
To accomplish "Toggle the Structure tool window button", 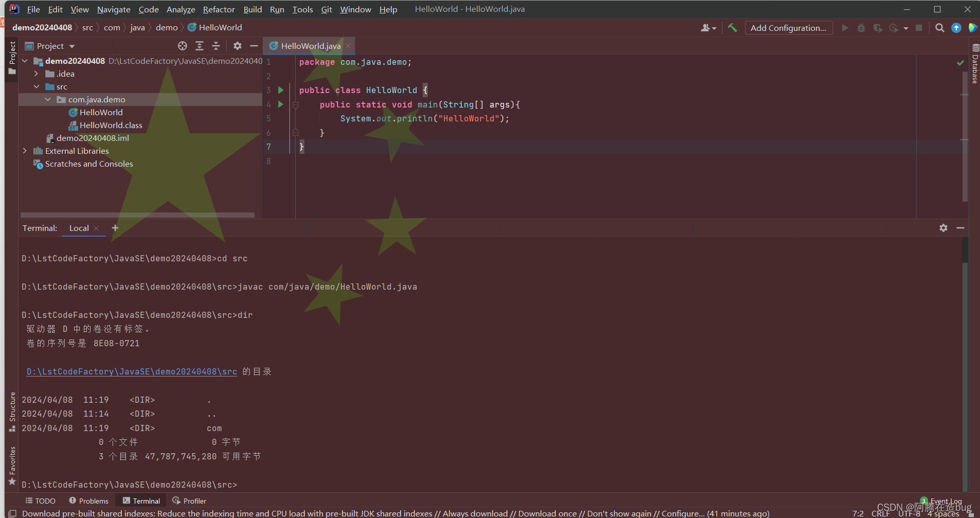I will click(12, 412).
